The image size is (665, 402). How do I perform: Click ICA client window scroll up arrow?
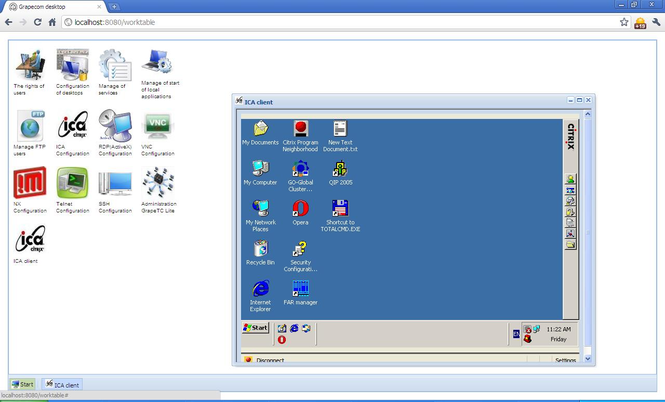pyautogui.click(x=588, y=114)
